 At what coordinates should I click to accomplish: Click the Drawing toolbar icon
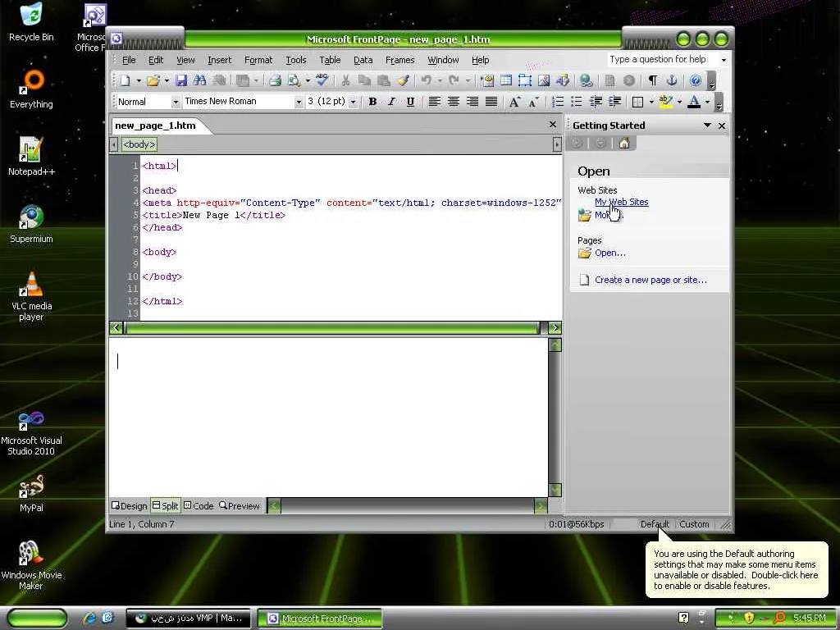[x=563, y=80]
